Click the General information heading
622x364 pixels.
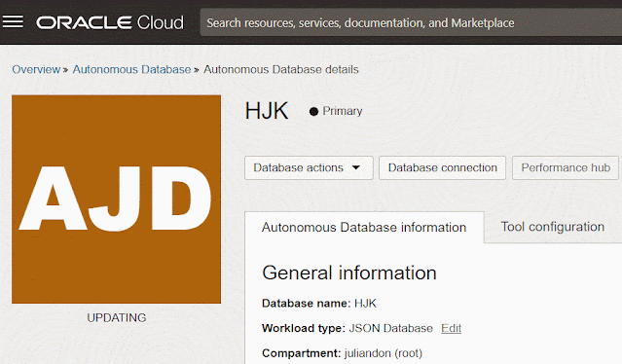click(349, 273)
